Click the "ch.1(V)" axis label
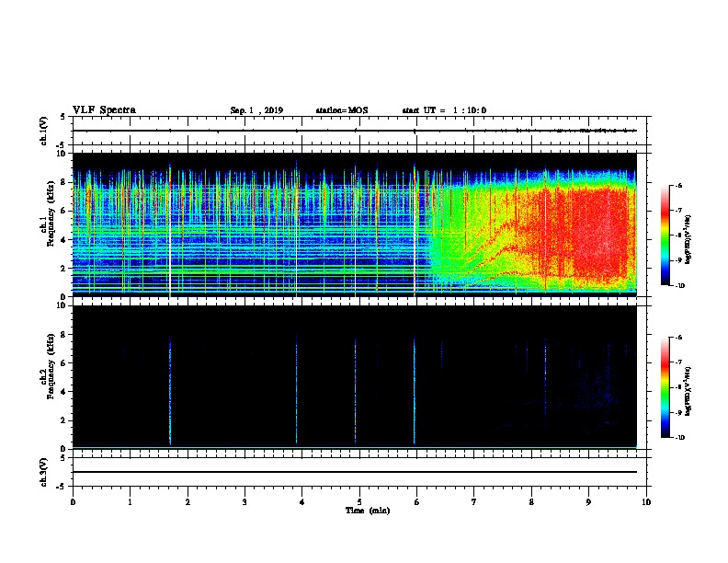 coord(44,131)
